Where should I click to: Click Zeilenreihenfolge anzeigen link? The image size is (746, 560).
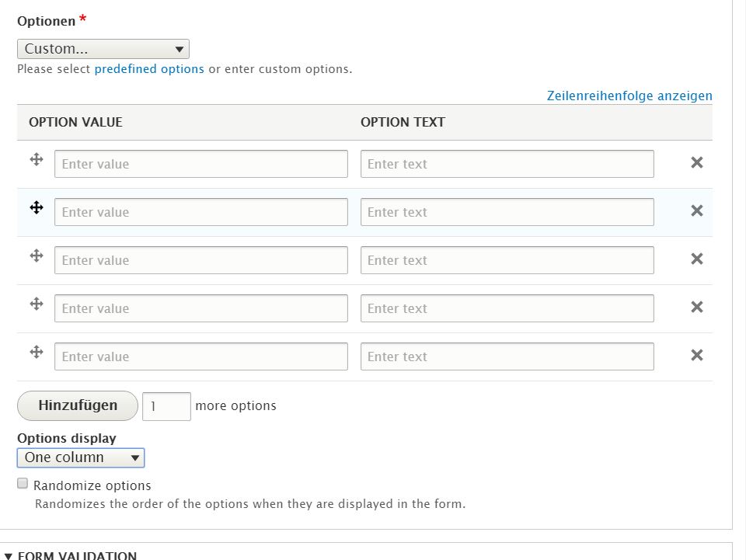[x=629, y=96]
